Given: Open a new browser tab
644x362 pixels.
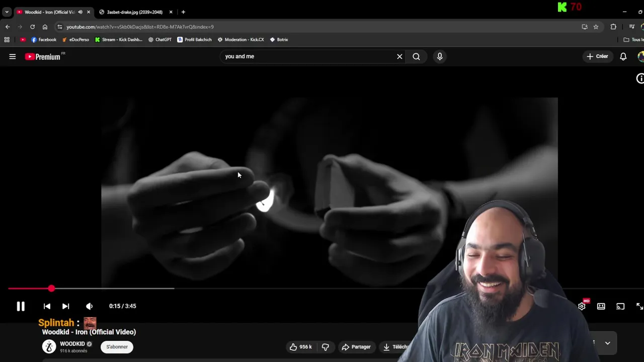Looking at the screenshot, I should pyautogui.click(x=183, y=12).
